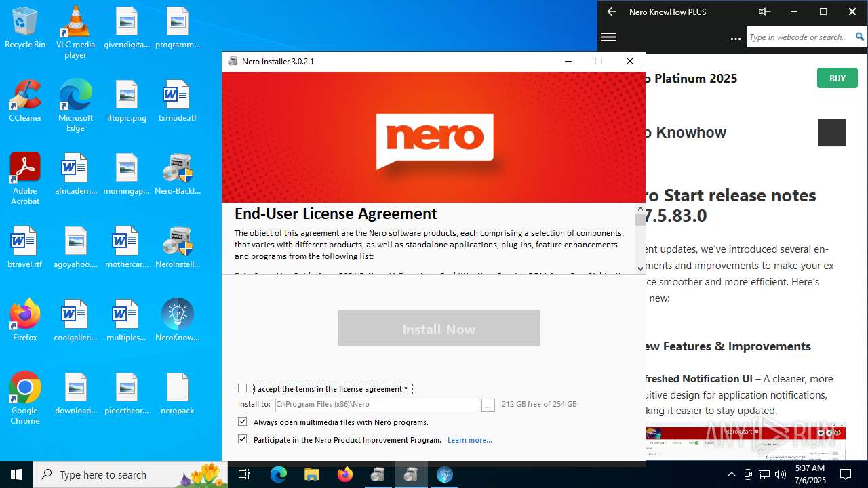
Task: Select btravel.rtf document
Action: (x=25, y=247)
